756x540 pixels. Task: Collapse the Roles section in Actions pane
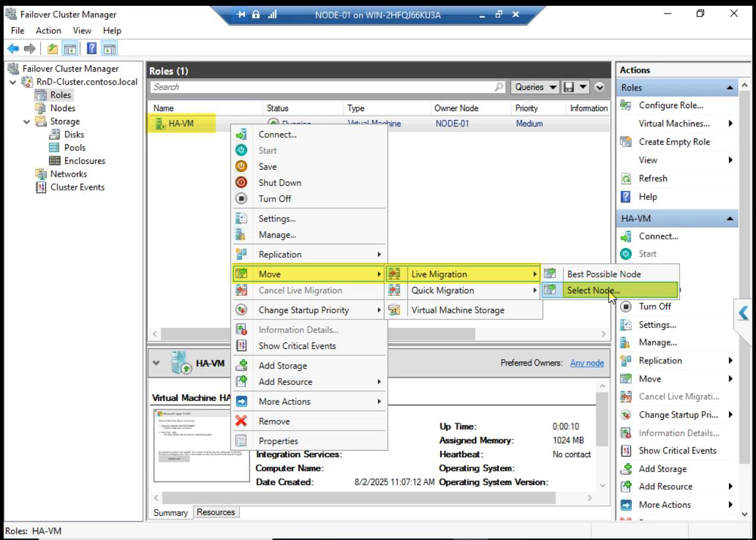(x=730, y=88)
